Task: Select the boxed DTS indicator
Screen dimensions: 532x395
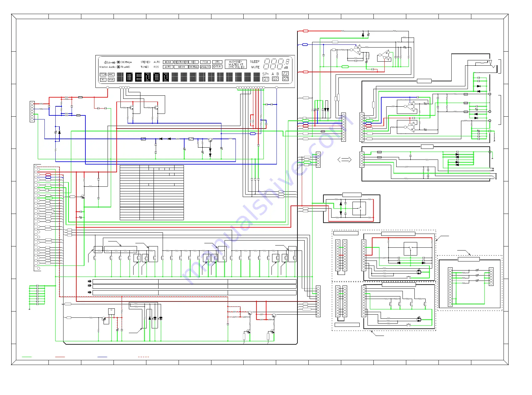Action: [217, 62]
